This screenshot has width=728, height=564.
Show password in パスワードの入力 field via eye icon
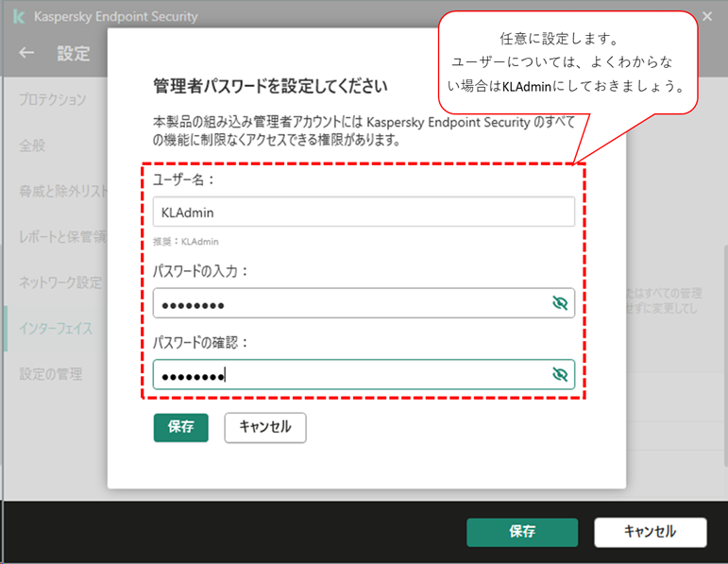click(560, 303)
